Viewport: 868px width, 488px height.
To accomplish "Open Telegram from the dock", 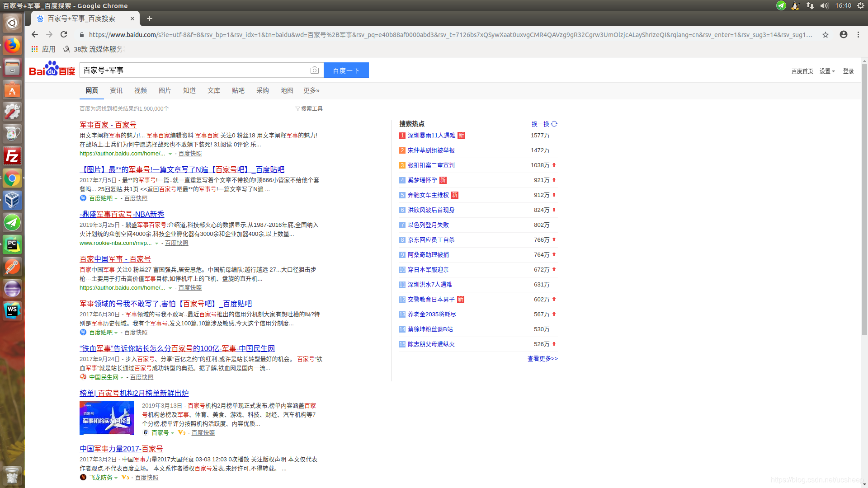I will tap(12, 222).
